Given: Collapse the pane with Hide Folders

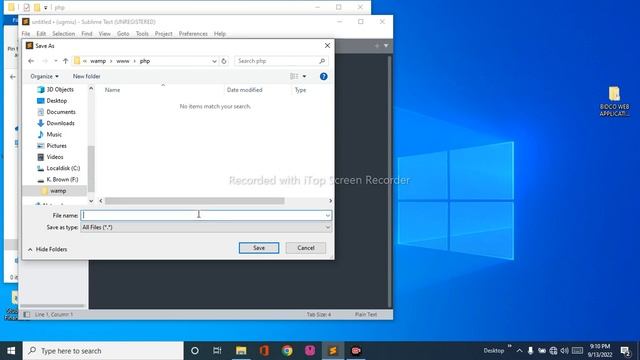Looking at the screenshot, I should coord(47,249).
